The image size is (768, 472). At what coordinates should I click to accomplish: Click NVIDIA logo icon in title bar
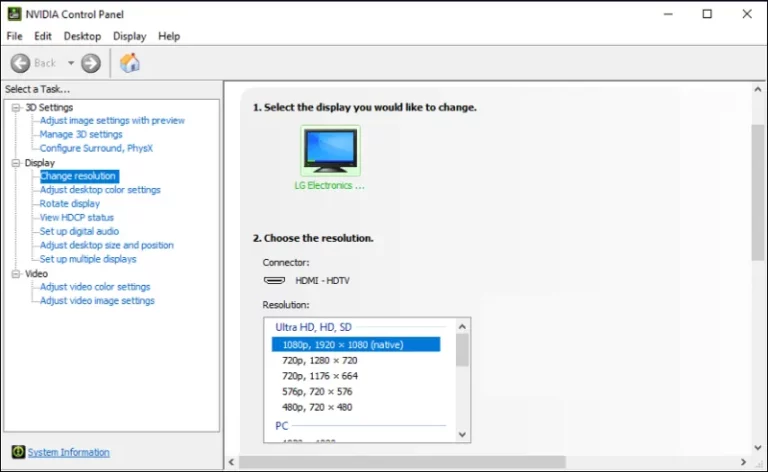coord(14,14)
